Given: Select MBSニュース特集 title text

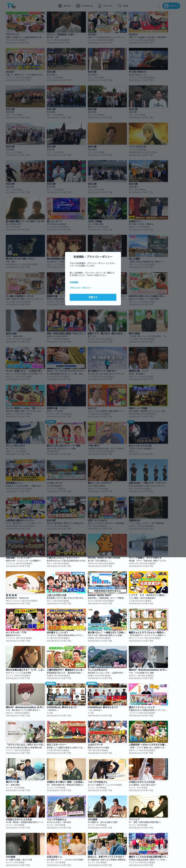Looking at the screenshot, I should click(x=138, y=408).
